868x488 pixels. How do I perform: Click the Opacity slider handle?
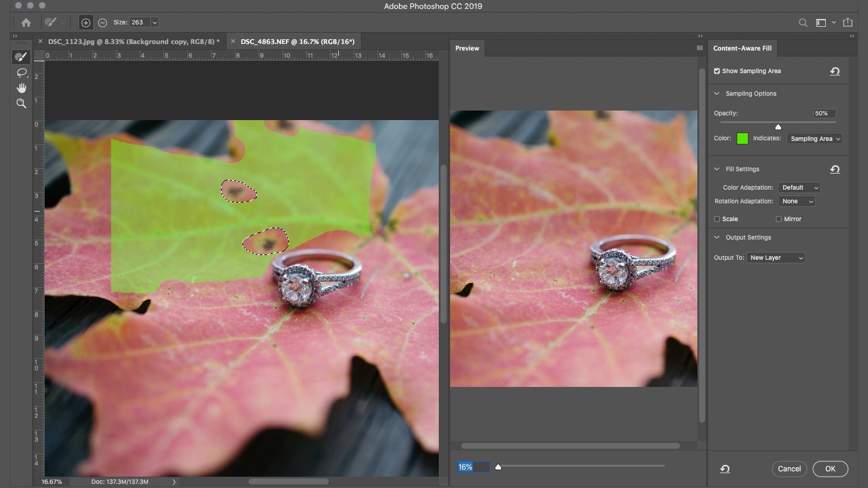click(778, 127)
